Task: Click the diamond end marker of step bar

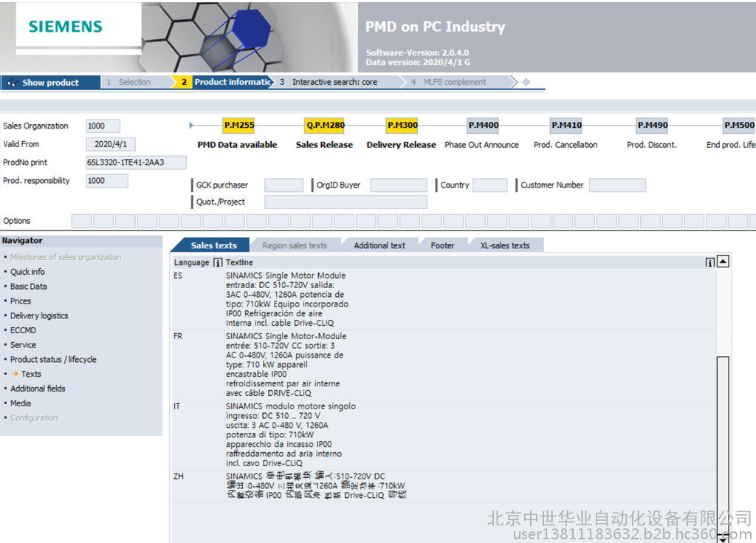Action: (526, 83)
